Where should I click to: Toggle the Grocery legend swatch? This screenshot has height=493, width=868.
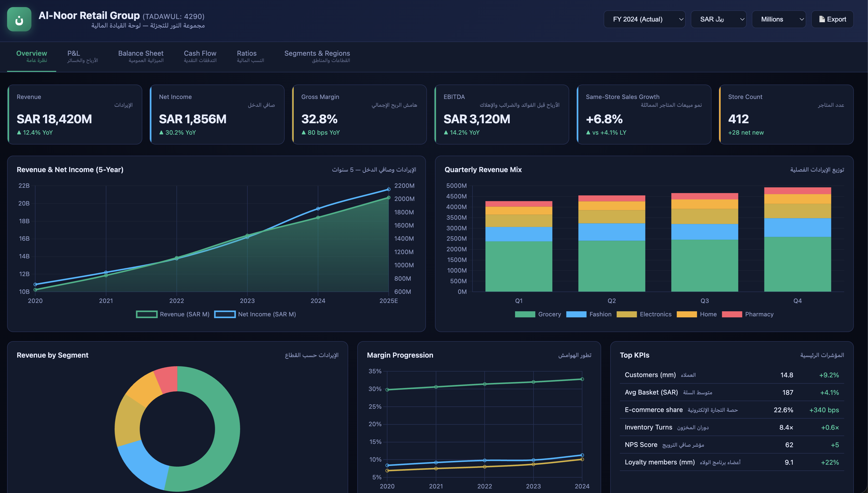pos(525,314)
